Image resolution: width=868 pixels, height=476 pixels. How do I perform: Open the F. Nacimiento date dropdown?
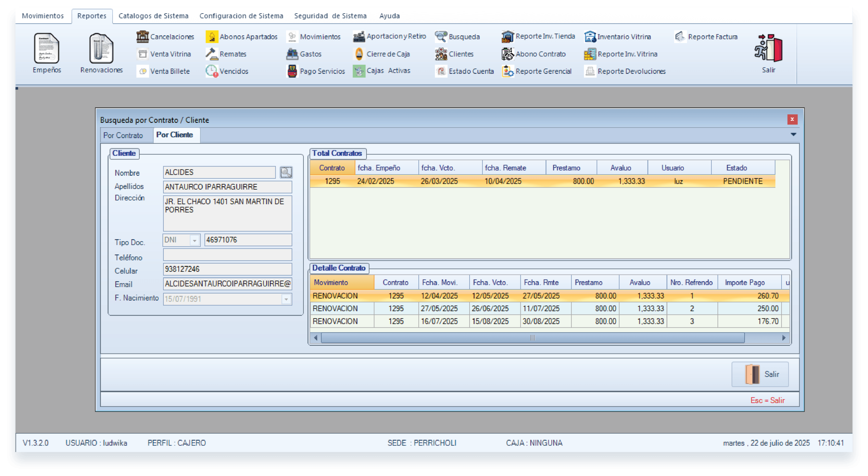286,299
